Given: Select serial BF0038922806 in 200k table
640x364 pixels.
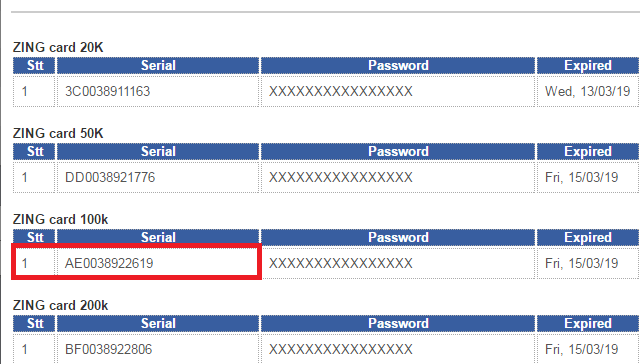Looking at the screenshot, I should pos(108,349).
